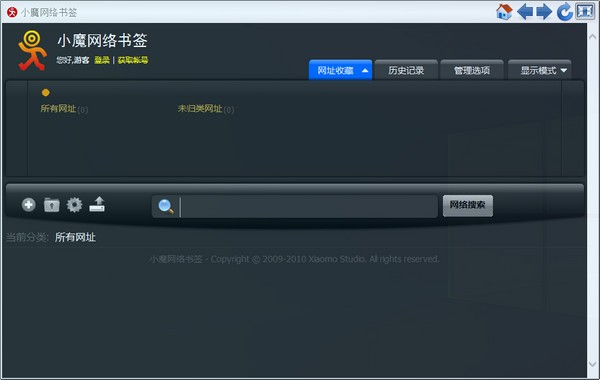This screenshot has width=600, height=380.
Task: Open the 网址收藏 tab
Action: (340, 70)
